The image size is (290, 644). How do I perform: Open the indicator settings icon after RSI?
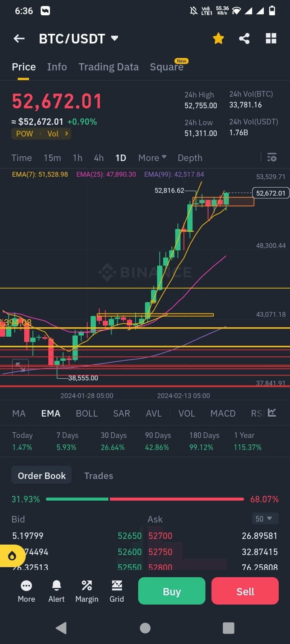[x=272, y=413]
